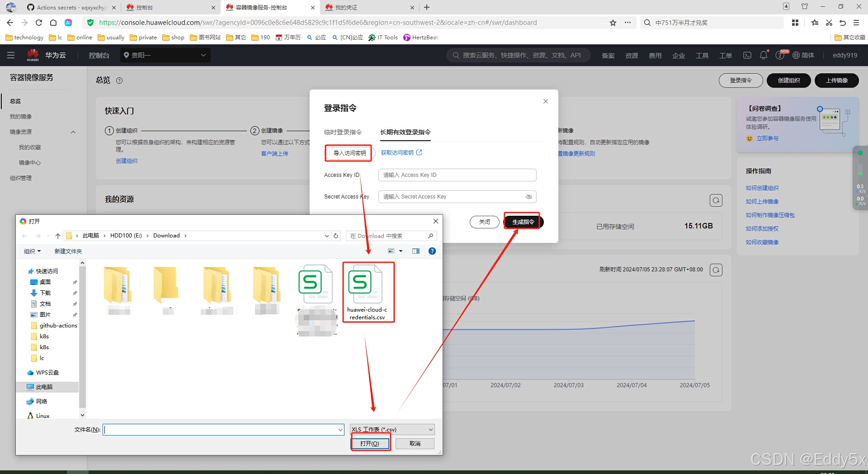
Task: Open the Huawei Cloud hamburger menu
Action: 11,55
